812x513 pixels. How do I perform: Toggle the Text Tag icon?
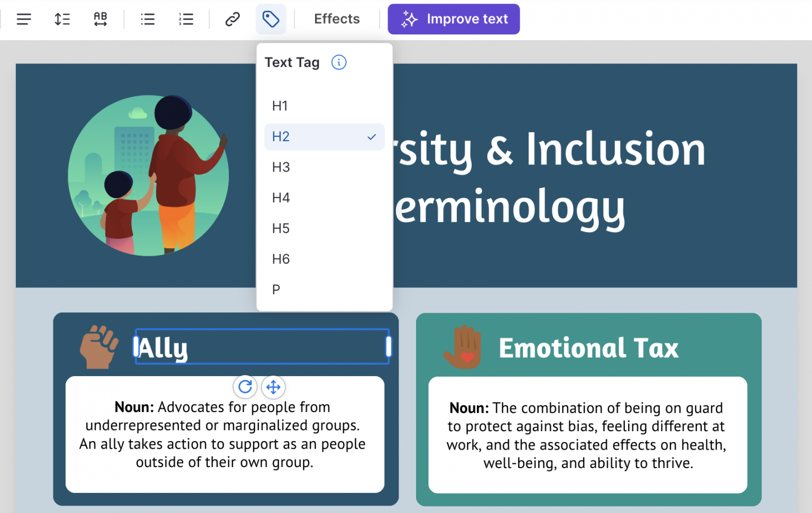[x=271, y=20]
